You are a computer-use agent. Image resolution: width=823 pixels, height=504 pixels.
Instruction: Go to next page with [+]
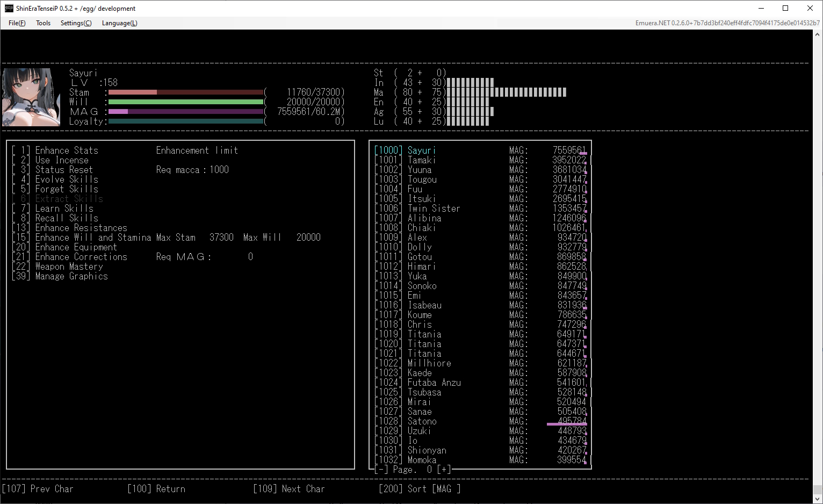[444, 470]
